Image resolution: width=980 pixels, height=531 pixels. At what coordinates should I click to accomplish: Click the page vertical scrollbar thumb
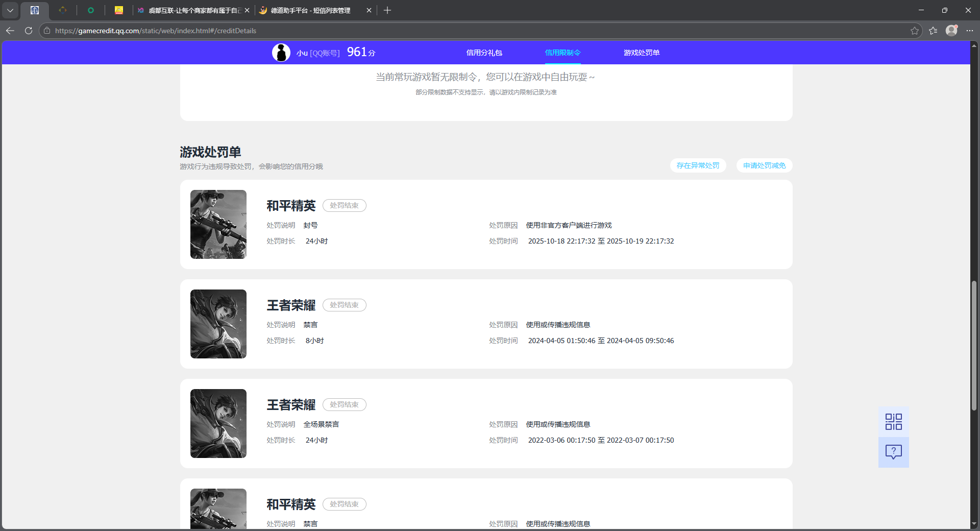tap(974, 345)
